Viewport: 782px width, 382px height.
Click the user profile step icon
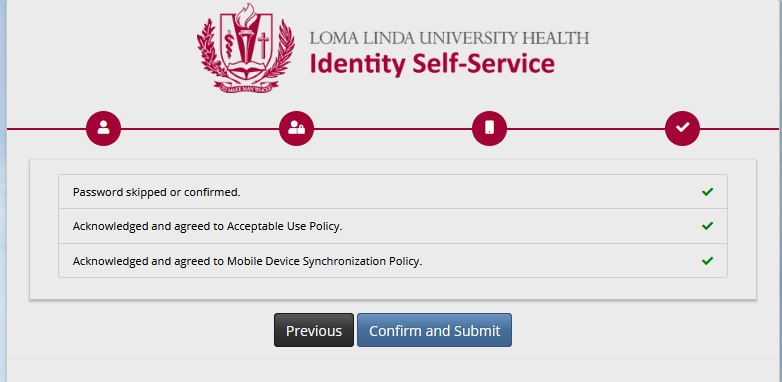pyautogui.click(x=103, y=128)
